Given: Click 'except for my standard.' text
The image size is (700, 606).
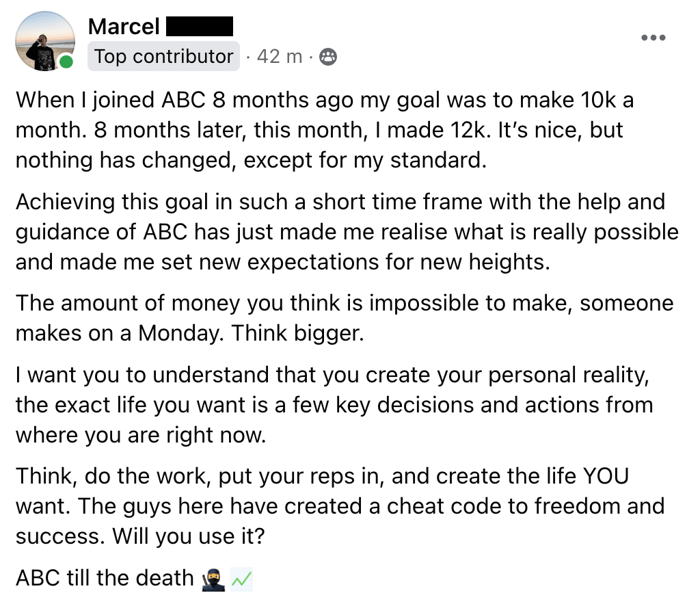Looking at the screenshot, I should pyautogui.click(x=365, y=160).
